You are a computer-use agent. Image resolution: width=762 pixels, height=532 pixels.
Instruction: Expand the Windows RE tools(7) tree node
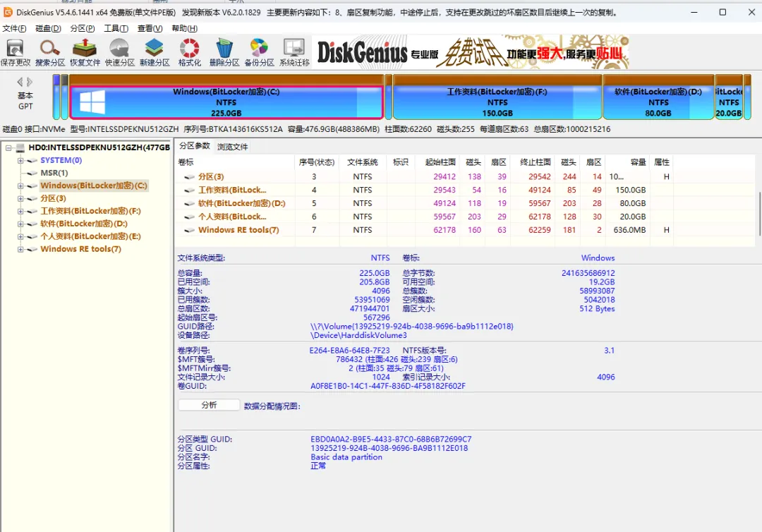(20, 249)
